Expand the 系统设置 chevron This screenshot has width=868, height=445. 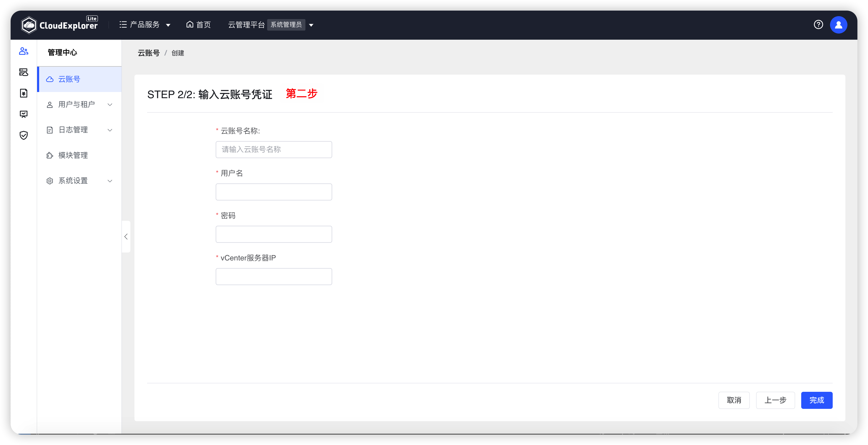point(110,181)
